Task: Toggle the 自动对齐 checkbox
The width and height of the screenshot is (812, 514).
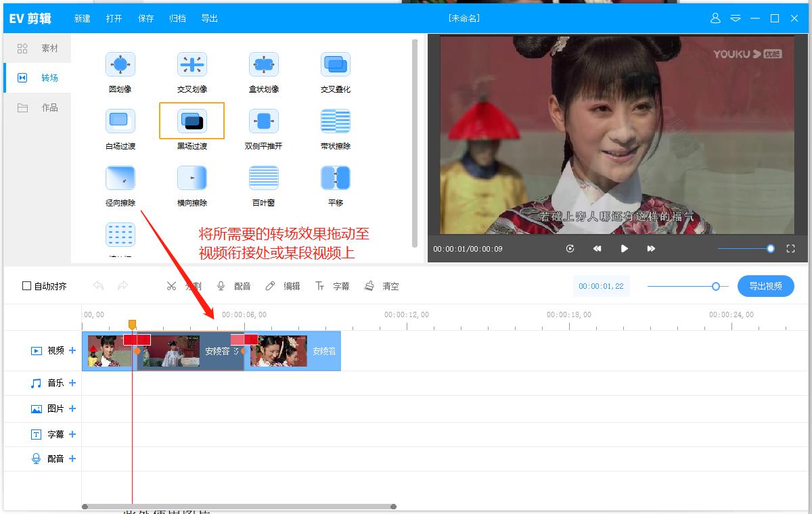Action: point(27,286)
